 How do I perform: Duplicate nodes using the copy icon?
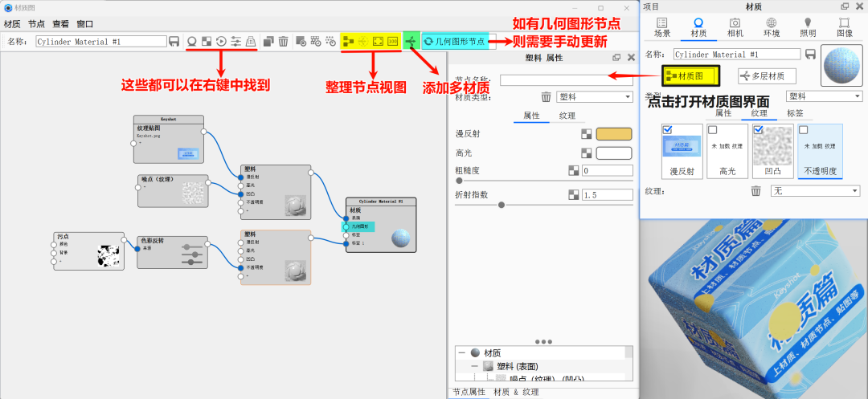coord(268,41)
